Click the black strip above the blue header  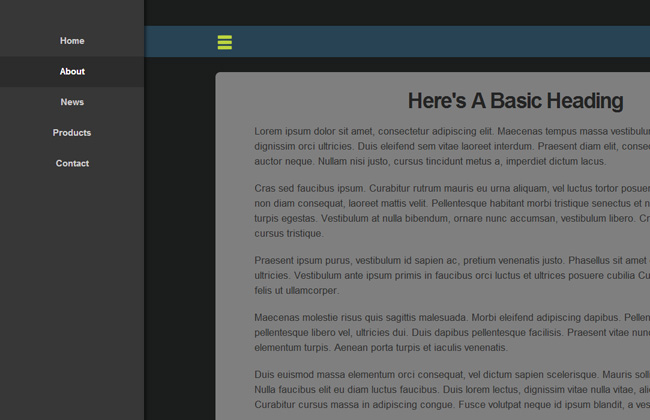[x=400, y=12]
